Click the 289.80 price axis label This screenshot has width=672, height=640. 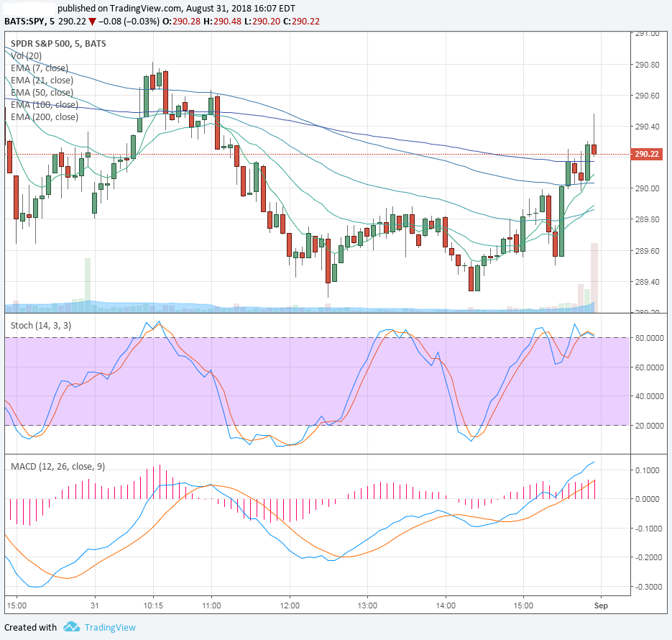coord(647,219)
